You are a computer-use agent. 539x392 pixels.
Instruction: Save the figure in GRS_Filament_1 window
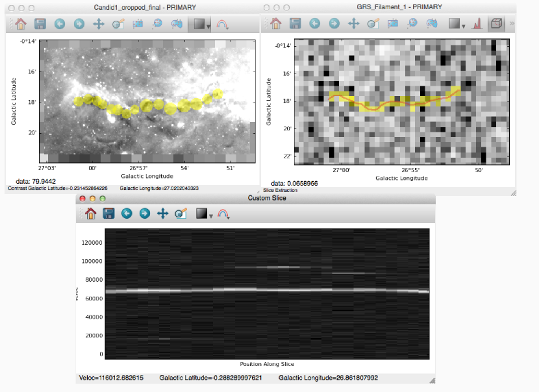point(295,24)
